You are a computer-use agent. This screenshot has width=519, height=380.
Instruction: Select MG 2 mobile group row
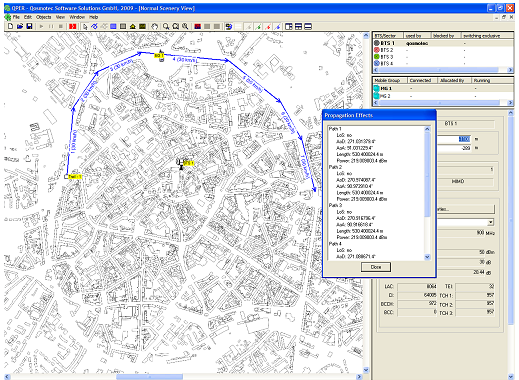[x=442, y=96]
